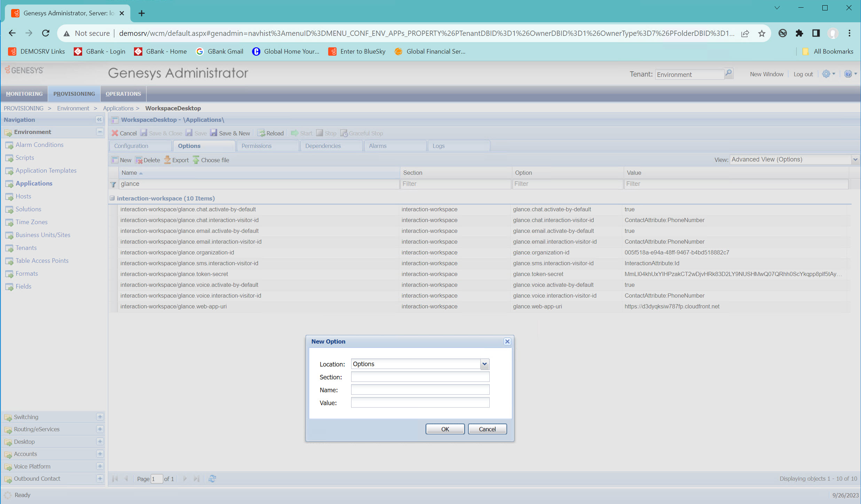Open the help question mark menu
The width and height of the screenshot is (861, 504).
click(x=850, y=74)
